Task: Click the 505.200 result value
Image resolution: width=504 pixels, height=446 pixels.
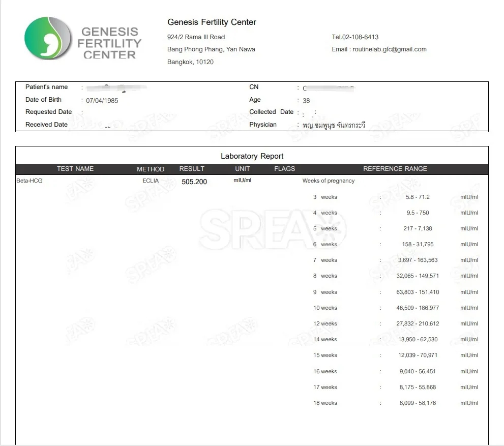Action: tap(194, 182)
